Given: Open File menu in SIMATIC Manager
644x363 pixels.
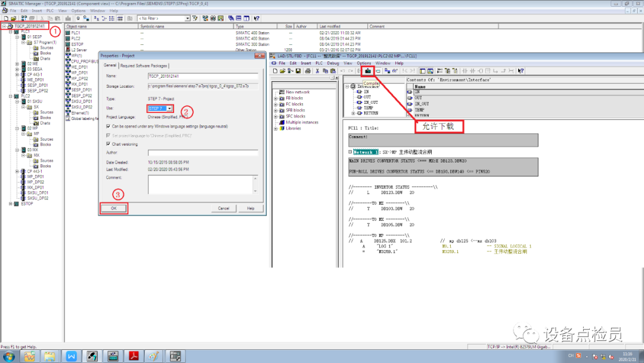Looking at the screenshot, I should pos(13,11).
